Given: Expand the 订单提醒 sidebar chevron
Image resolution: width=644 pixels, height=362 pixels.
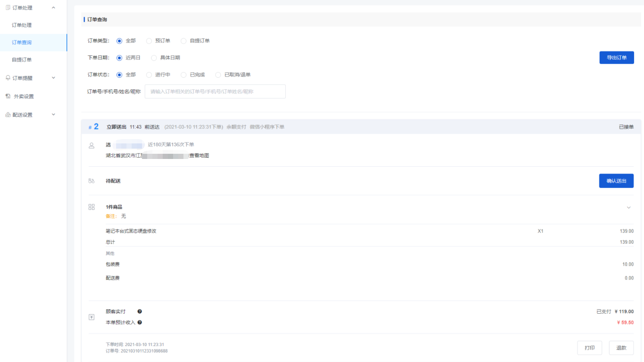Looking at the screenshot, I should pos(54,78).
